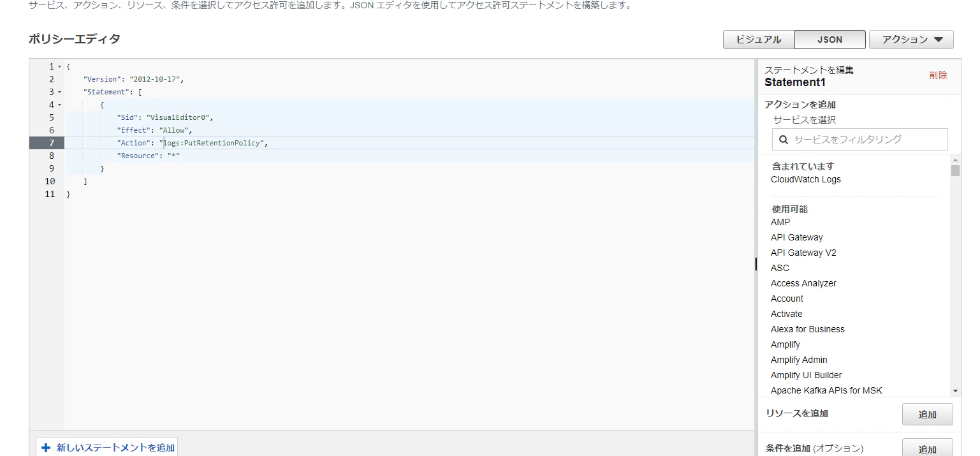Click the panel splitter handle beside editor
980x456 pixels.
point(756,263)
